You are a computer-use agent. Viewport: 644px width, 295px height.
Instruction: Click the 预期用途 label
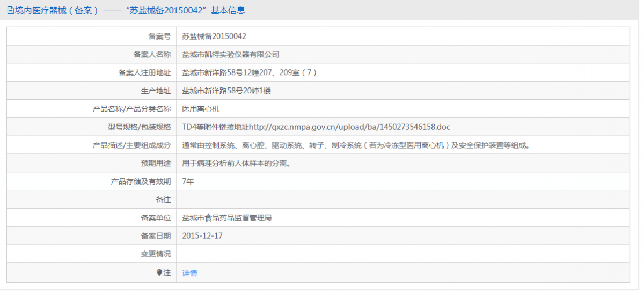tap(156, 164)
